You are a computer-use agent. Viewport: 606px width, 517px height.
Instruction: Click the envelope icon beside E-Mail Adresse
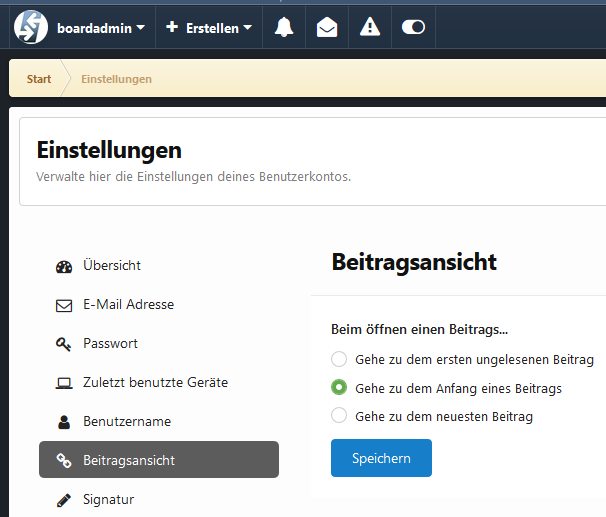pos(64,305)
